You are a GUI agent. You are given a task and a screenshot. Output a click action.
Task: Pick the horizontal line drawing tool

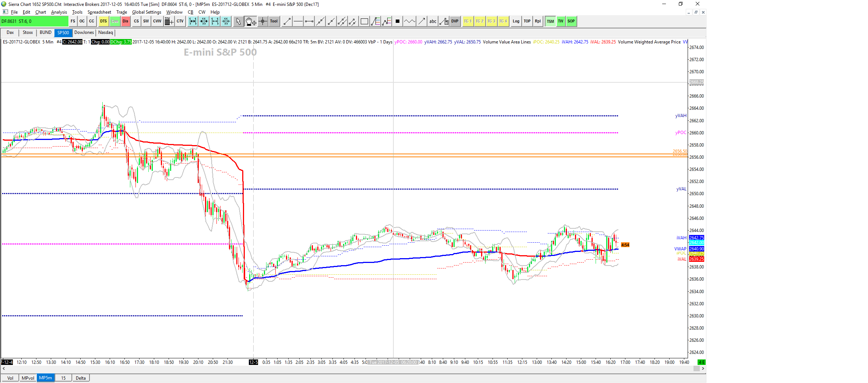click(298, 21)
